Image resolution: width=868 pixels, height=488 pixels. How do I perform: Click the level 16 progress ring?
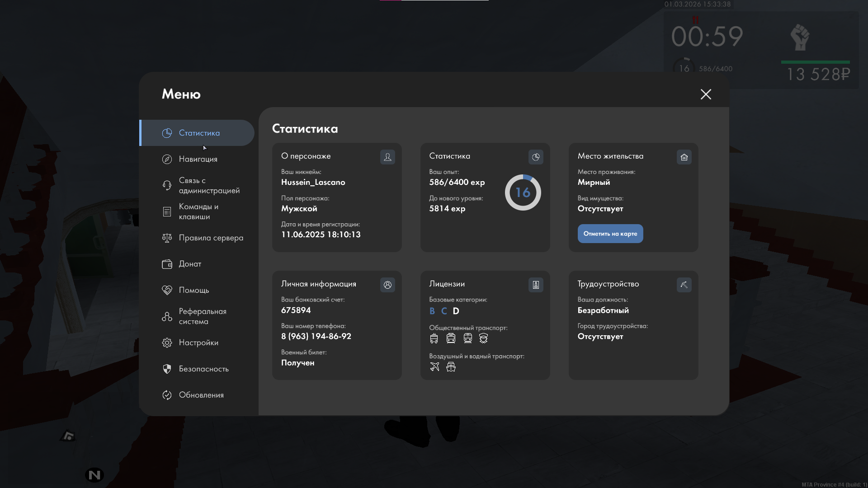[x=523, y=192]
